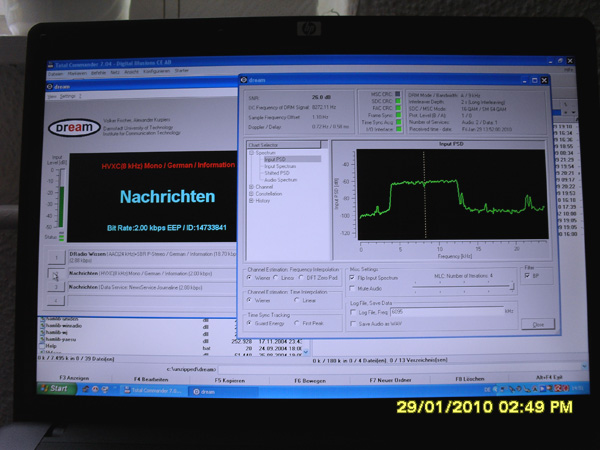Select Wiener time interpolation
600x450 pixels.
249,300
